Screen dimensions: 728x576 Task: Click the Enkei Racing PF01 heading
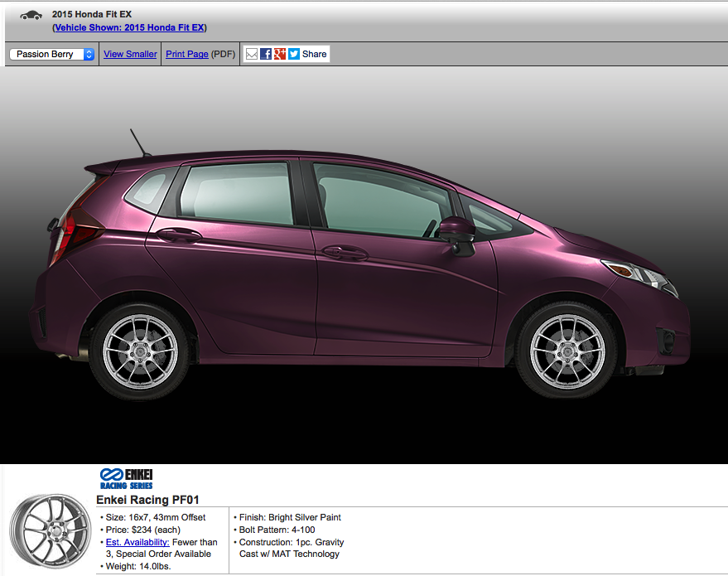coord(147,500)
